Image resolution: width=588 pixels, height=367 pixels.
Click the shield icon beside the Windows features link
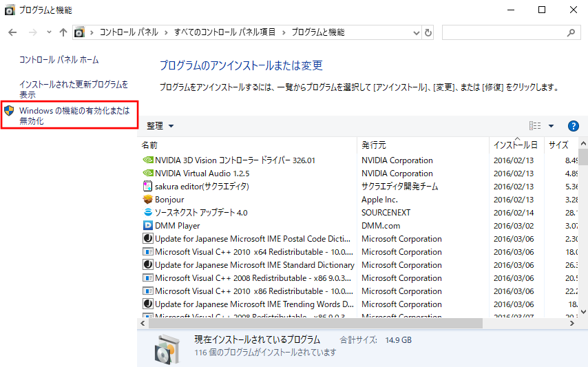click(9, 111)
